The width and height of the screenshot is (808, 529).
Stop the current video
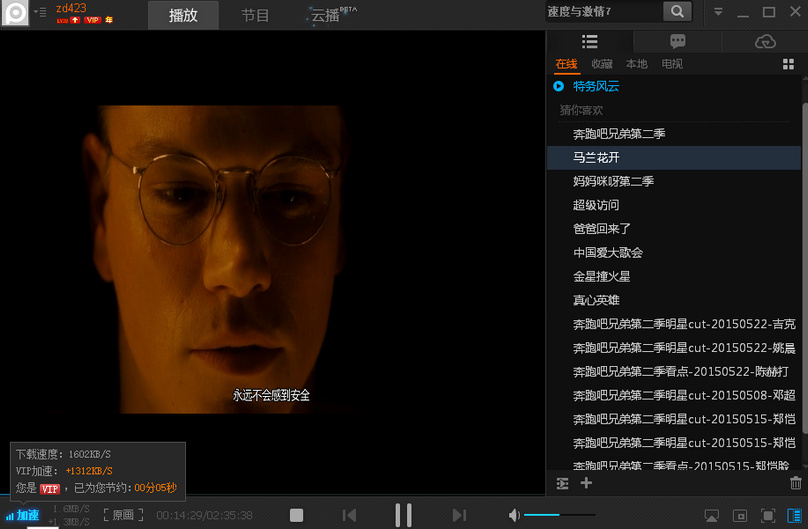[296, 515]
